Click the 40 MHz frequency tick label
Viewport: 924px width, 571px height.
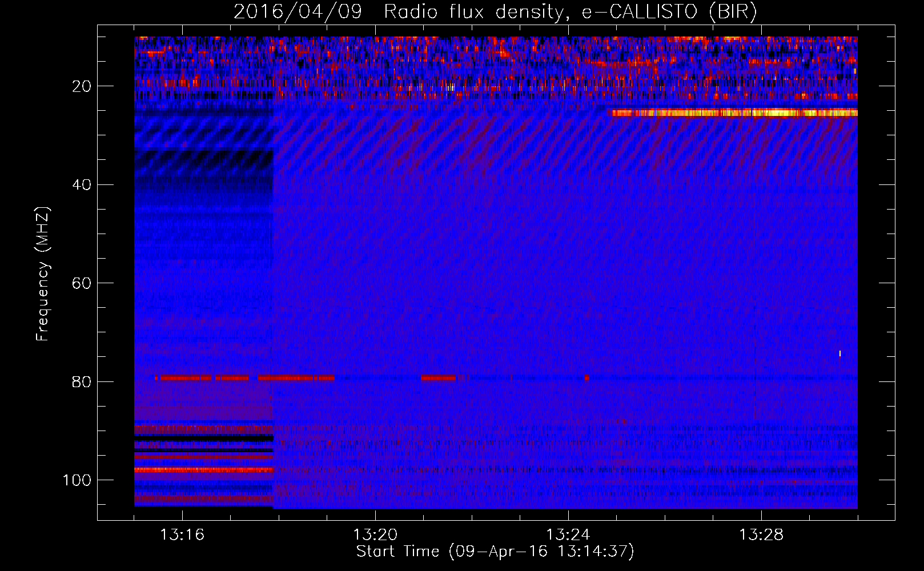click(82, 185)
